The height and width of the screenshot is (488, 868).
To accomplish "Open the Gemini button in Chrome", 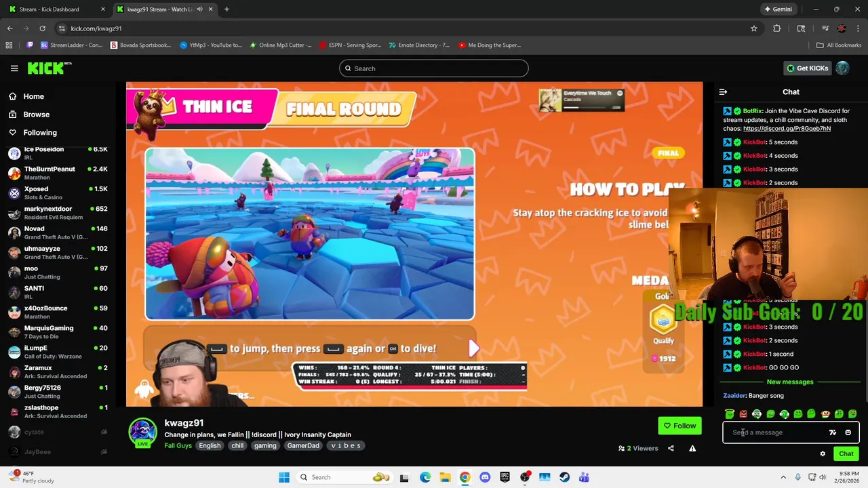I will (x=778, y=9).
